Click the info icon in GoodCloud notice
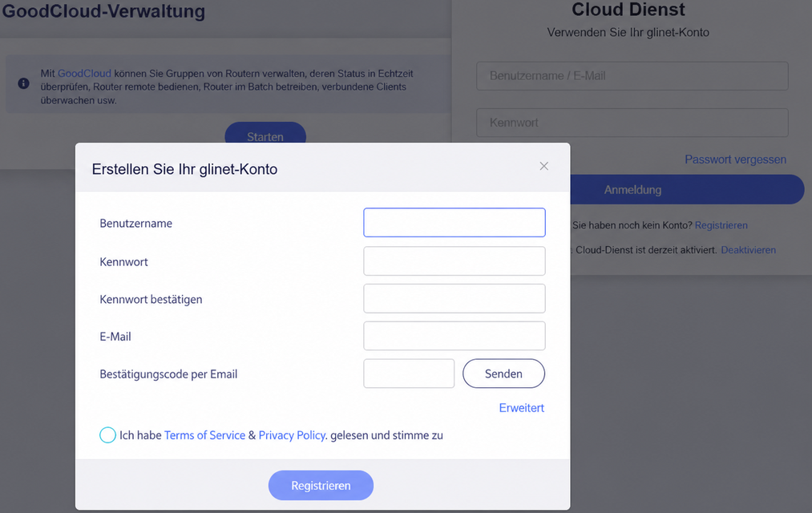This screenshot has width=812, height=513. [x=23, y=83]
